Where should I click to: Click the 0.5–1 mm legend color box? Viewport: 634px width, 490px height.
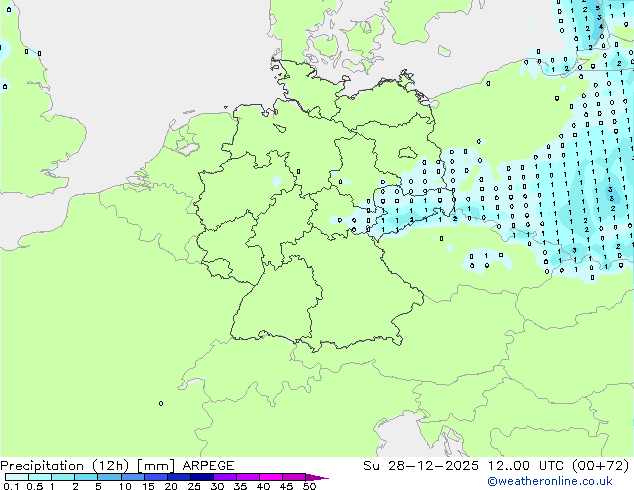click(x=40, y=477)
